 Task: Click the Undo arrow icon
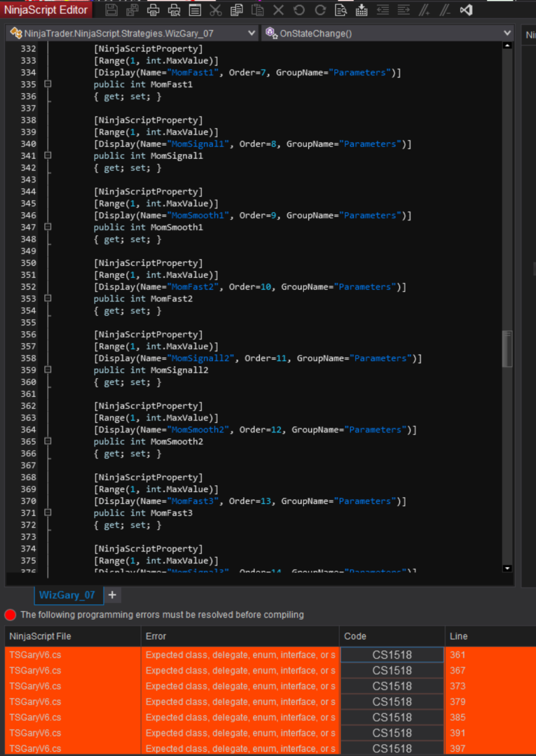(299, 9)
